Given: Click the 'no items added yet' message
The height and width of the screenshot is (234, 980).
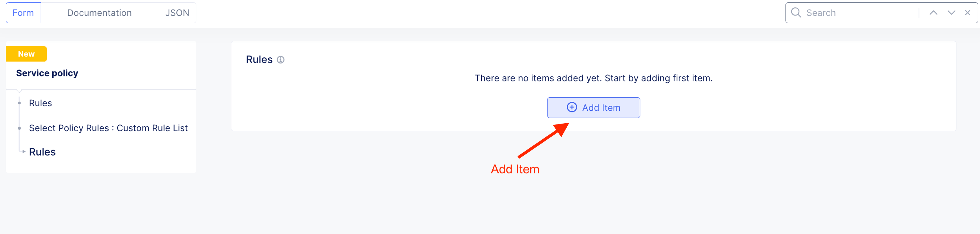Looking at the screenshot, I should pos(593,78).
